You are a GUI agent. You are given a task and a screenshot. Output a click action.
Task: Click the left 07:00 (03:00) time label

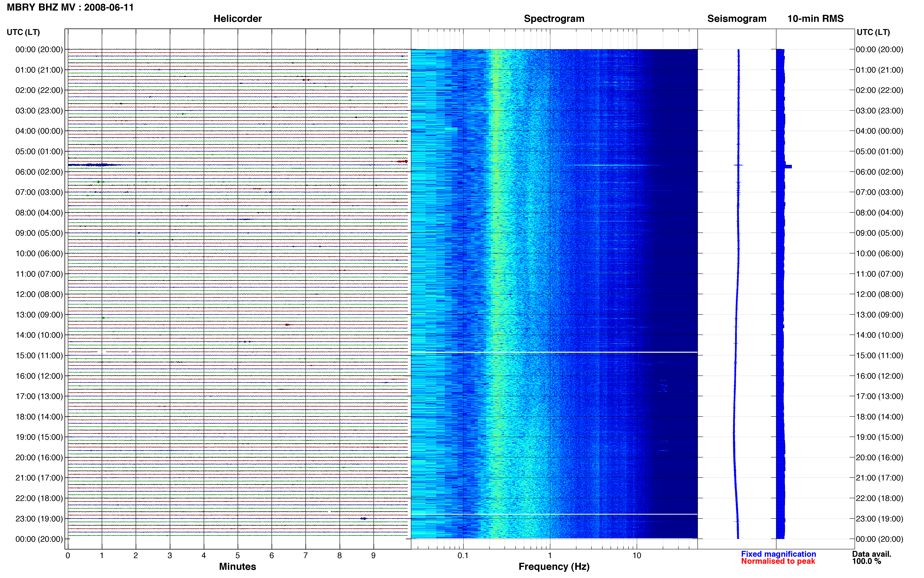(39, 192)
